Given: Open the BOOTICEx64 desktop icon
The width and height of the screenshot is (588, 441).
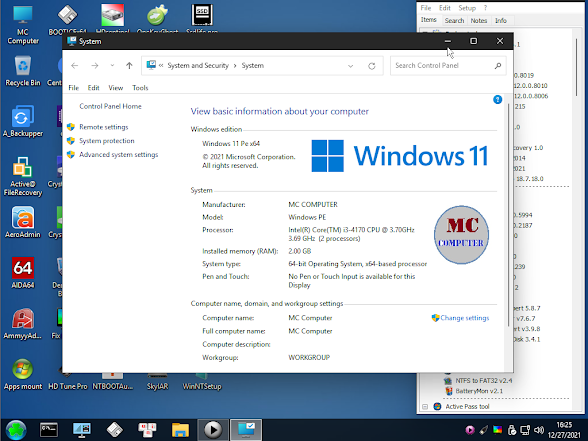Looking at the screenshot, I should pos(68,19).
